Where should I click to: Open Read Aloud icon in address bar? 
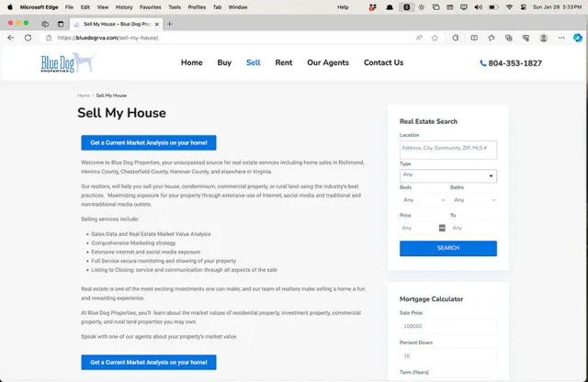tap(419, 38)
